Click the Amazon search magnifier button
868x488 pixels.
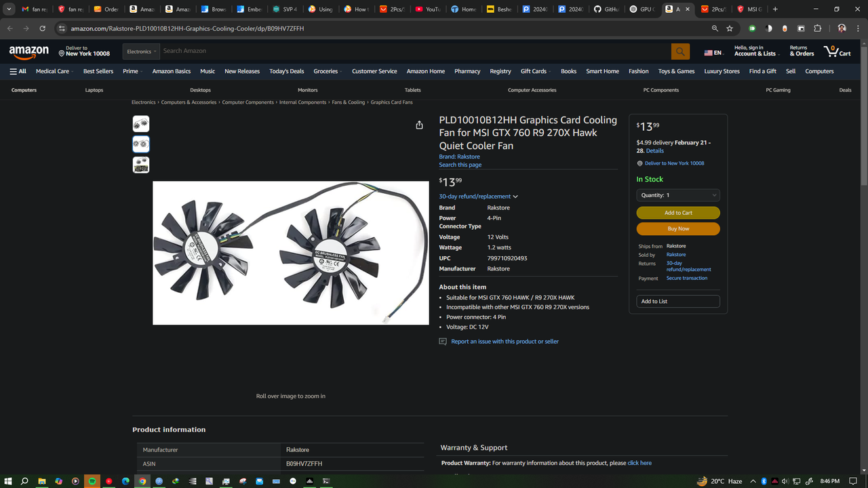point(680,52)
